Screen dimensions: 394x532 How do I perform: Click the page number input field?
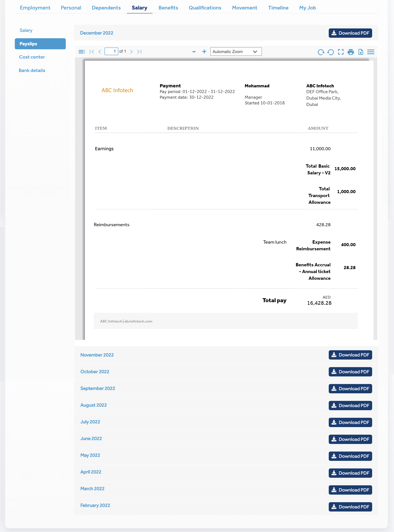click(111, 51)
